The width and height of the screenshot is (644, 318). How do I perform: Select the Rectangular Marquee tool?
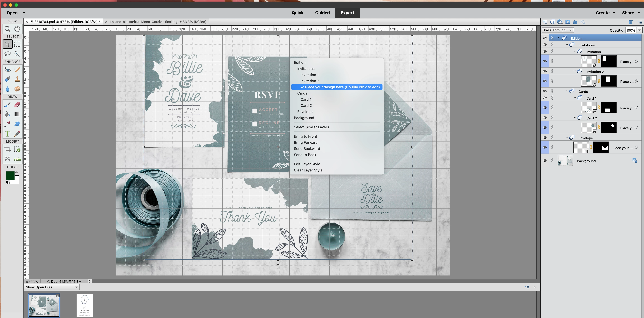click(17, 44)
